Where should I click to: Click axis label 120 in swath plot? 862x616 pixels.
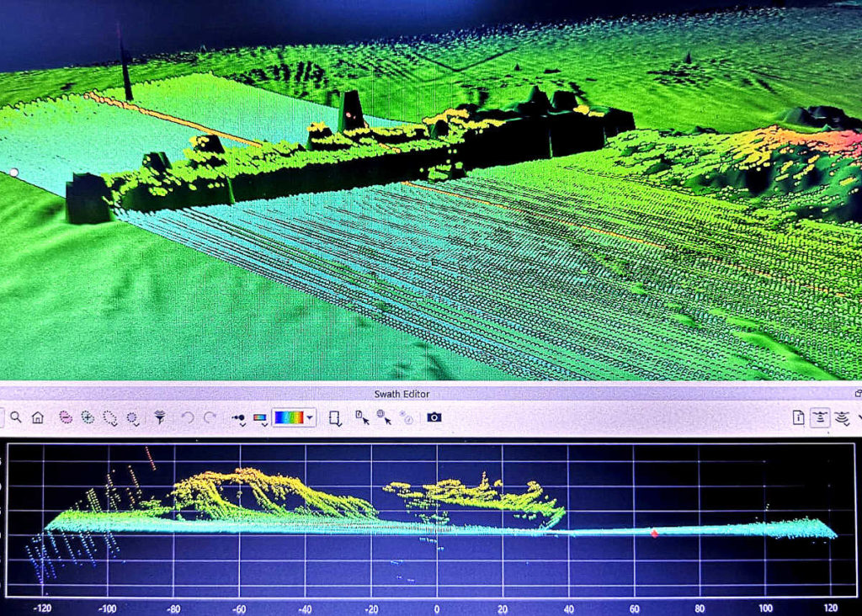pos(830,608)
